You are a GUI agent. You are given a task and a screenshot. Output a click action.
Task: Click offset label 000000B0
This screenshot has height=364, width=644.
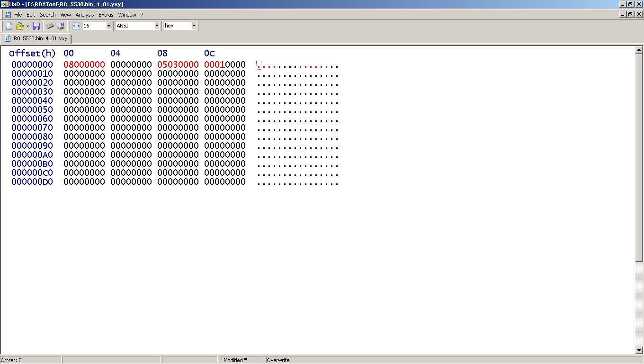[x=32, y=164]
